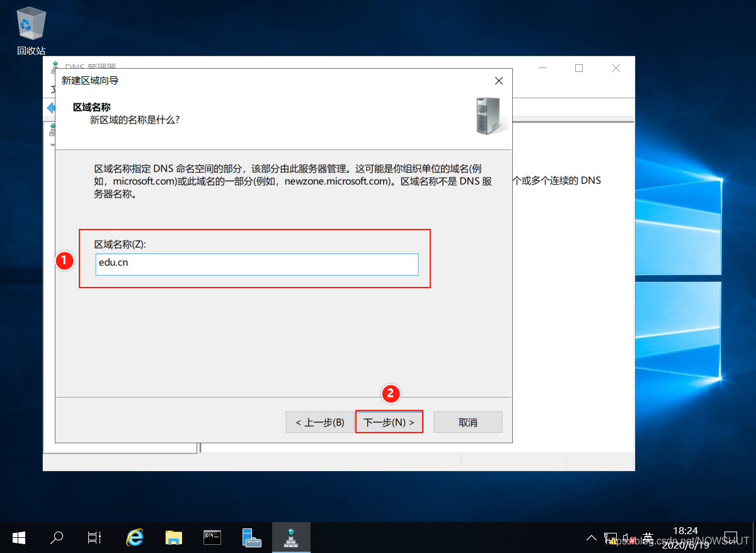The width and height of the screenshot is (756, 553).
Task: Toggle the 英 input method indicator
Action: (x=647, y=537)
